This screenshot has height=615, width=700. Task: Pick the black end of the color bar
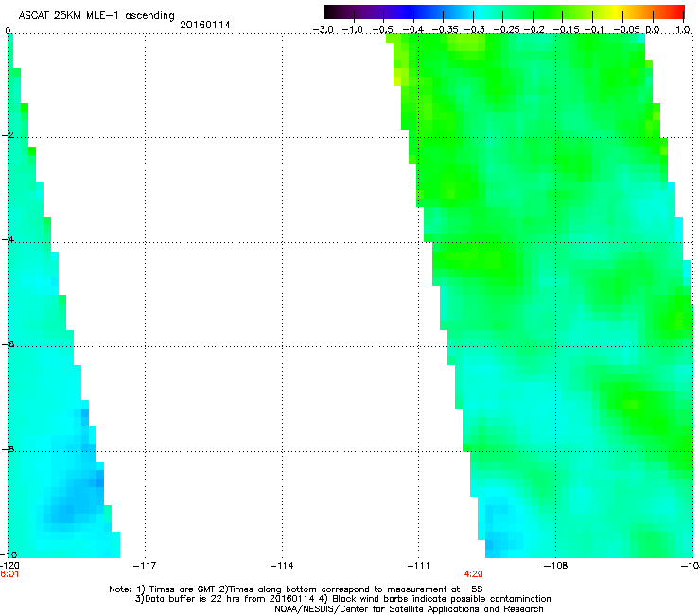pyautogui.click(x=328, y=11)
